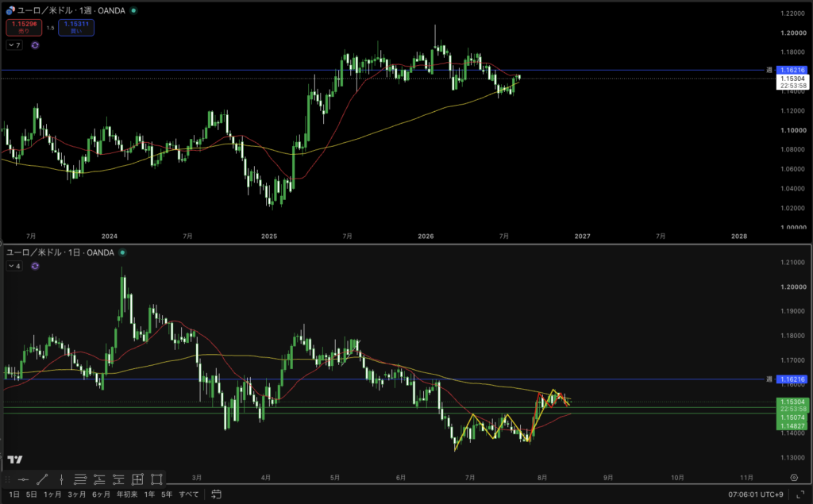Screen dimensions: 813x504
Task: Click purple sync icon on weekly chart
Action: tap(35, 45)
